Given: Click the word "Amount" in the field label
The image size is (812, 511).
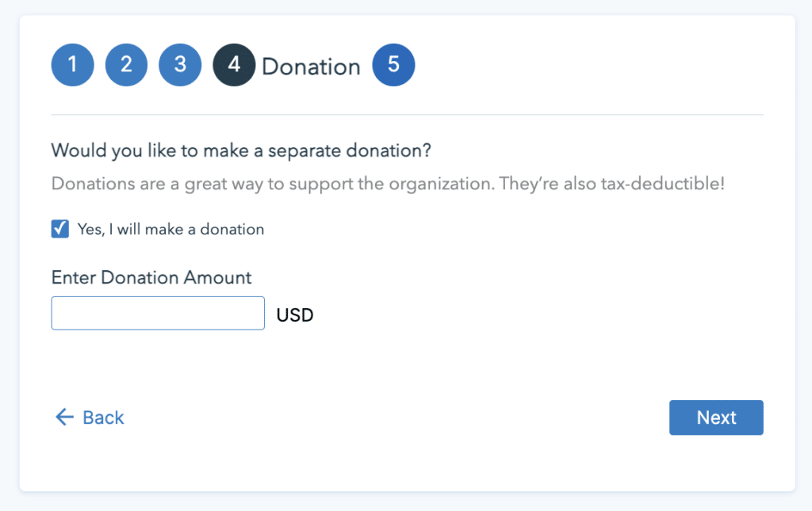Looking at the screenshot, I should (218, 277).
